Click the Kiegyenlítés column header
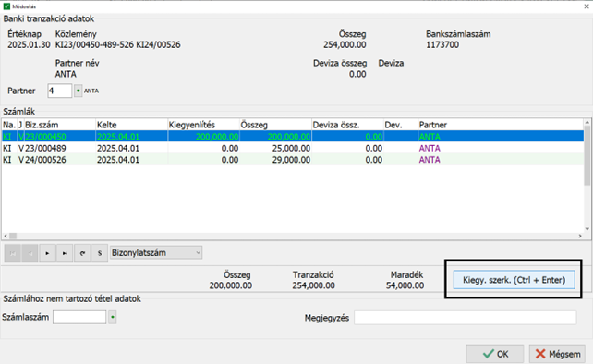 point(203,125)
